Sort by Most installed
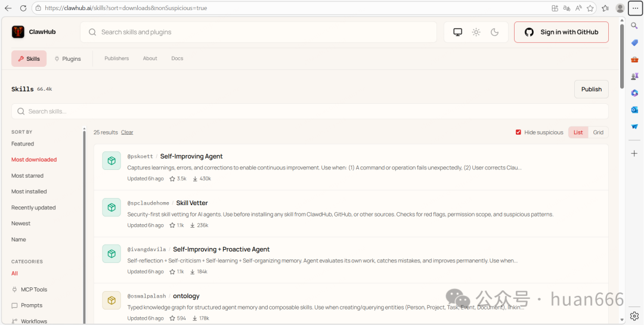 (x=29, y=191)
